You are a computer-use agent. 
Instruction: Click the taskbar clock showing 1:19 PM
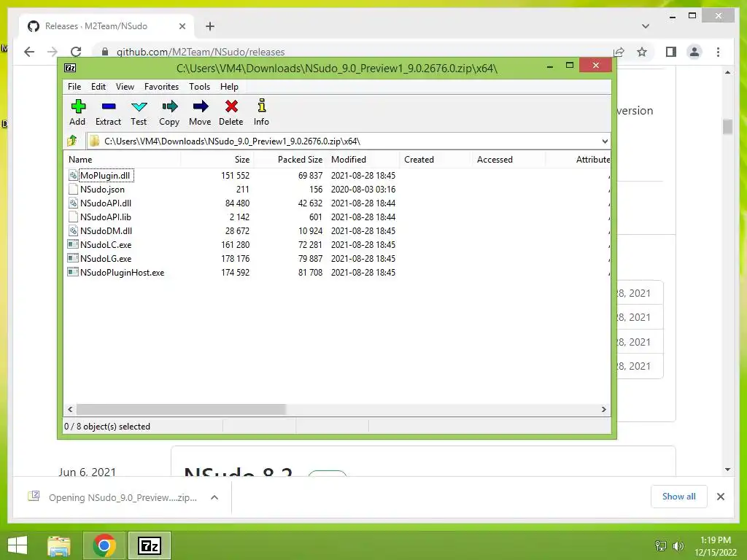[x=716, y=545]
